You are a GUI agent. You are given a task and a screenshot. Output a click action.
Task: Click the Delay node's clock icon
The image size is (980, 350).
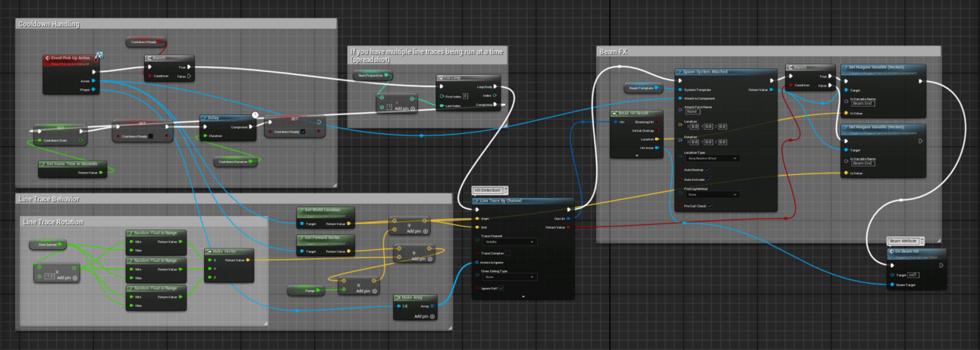tap(256, 115)
